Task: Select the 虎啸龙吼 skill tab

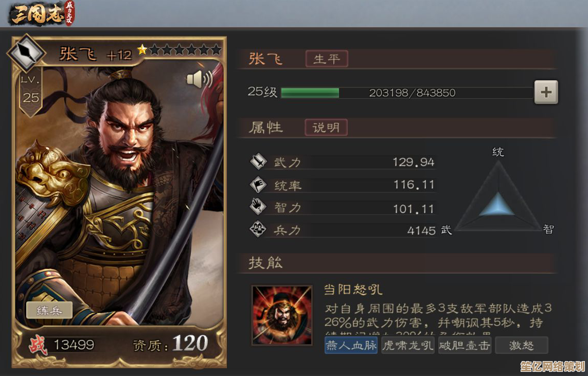Action: pyautogui.click(x=408, y=345)
